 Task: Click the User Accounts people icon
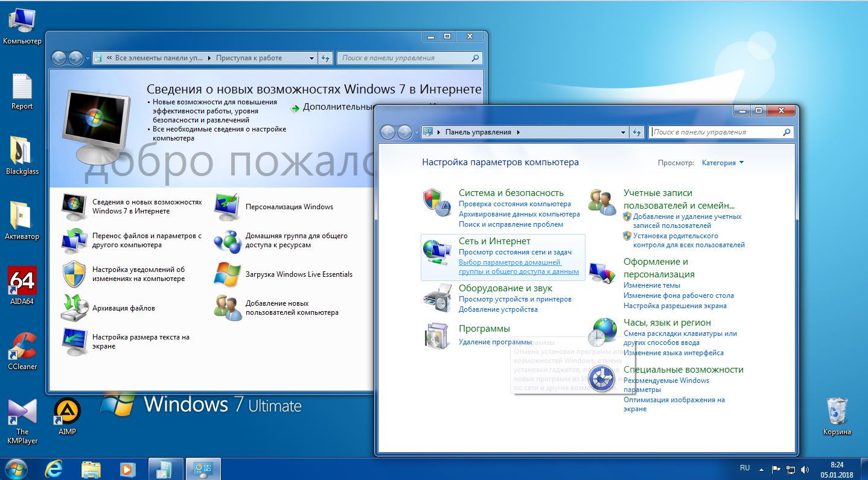(602, 202)
